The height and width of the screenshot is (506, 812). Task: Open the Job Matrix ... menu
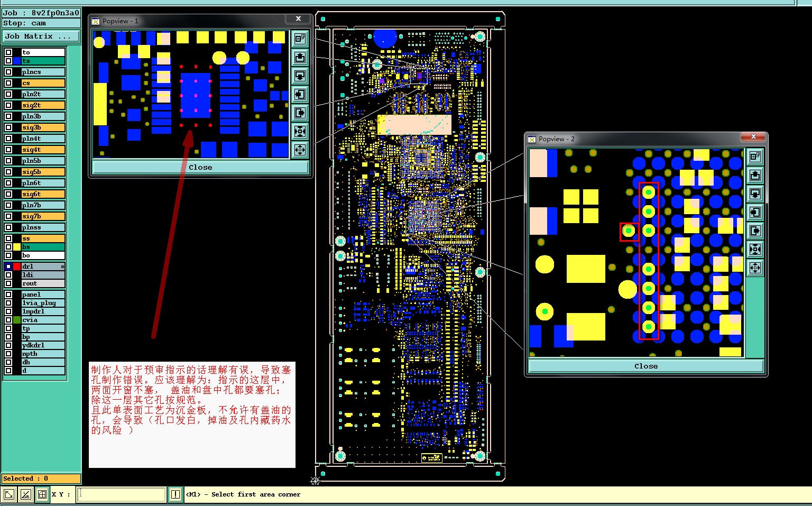point(41,36)
